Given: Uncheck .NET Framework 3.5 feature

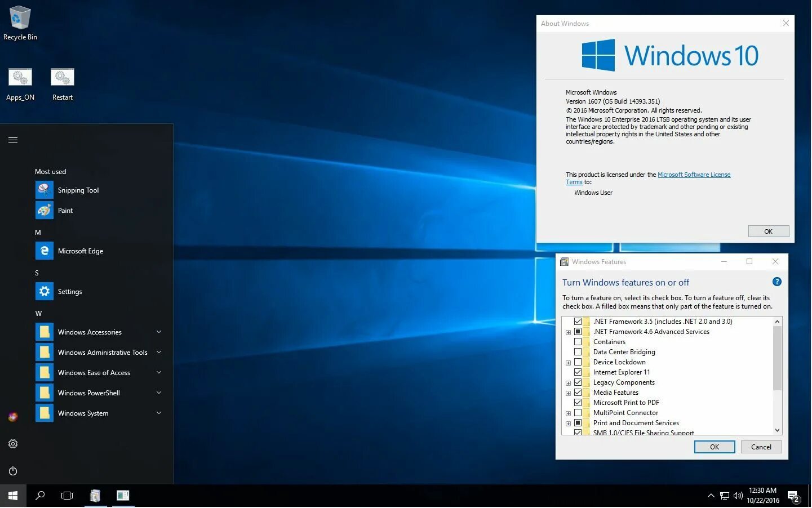Looking at the screenshot, I should coord(578,322).
